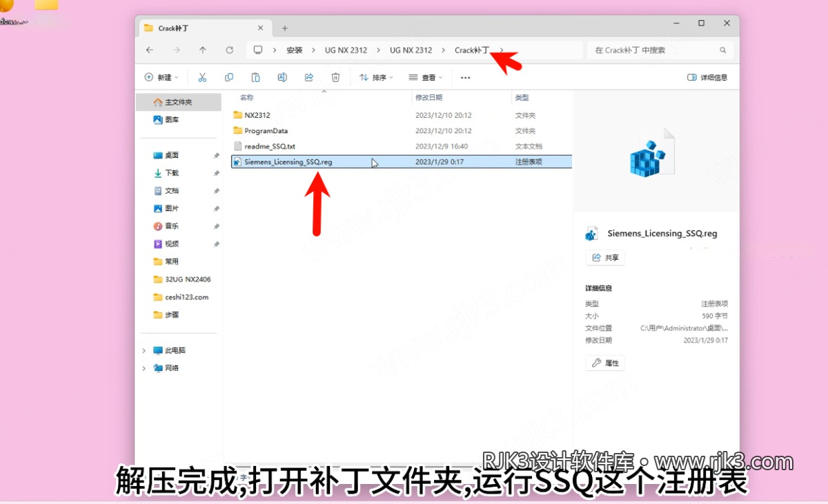Expand the This PC tree node

[144, 350]
